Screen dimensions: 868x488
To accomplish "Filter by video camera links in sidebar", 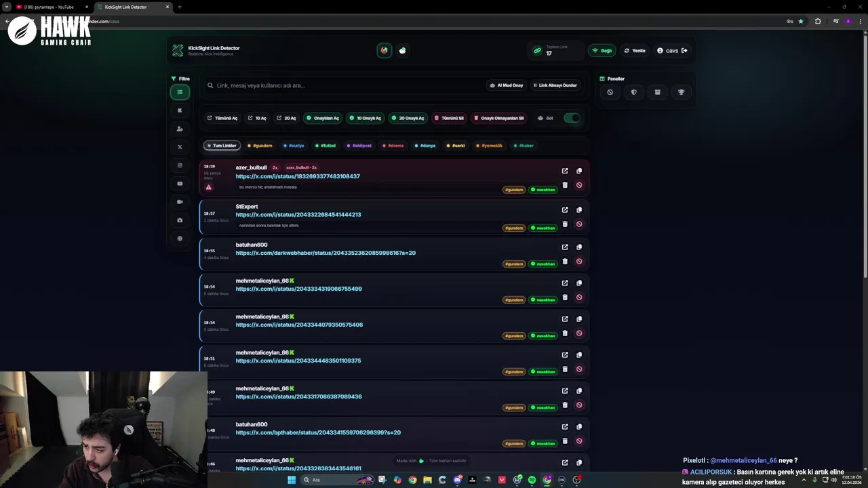I will click(x=180, y=202).
